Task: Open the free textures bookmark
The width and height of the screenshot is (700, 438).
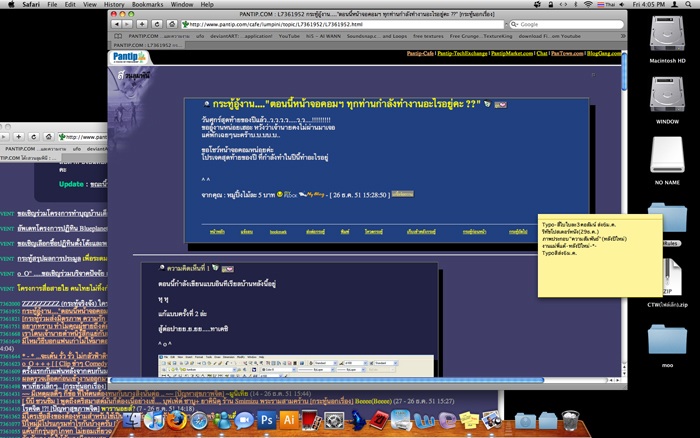Action: point(428,36)
